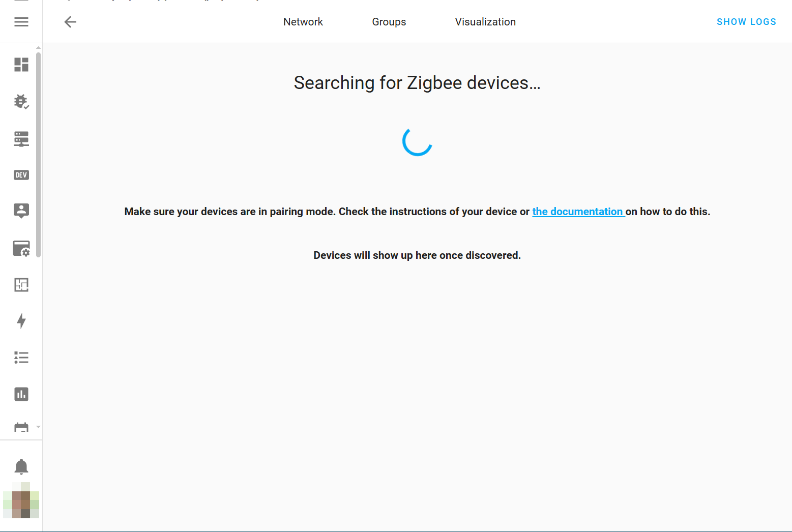Open notifications bell
The height and width of the screenshot is (532, 792).
[21, 466]
